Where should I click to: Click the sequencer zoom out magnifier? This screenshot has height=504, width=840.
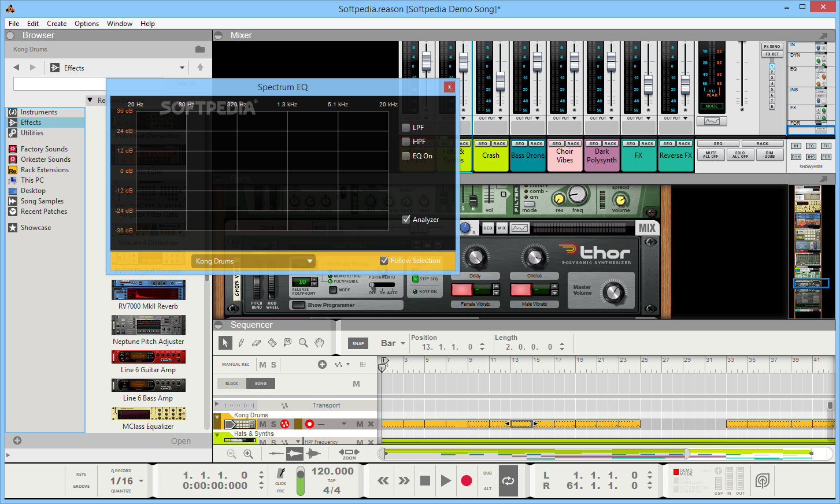click(x=232, y=454)
